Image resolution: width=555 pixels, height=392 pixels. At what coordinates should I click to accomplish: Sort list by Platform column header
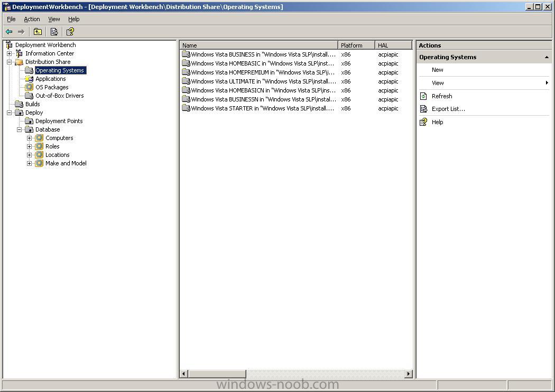[356, 45]
